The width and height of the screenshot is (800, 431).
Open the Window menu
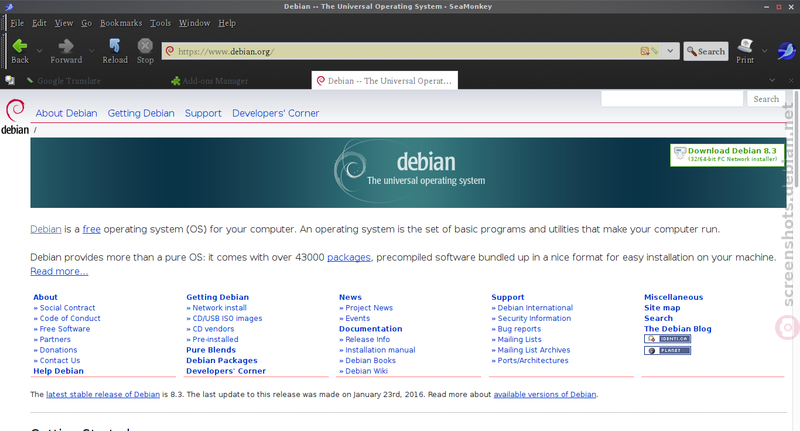(194, 23)
